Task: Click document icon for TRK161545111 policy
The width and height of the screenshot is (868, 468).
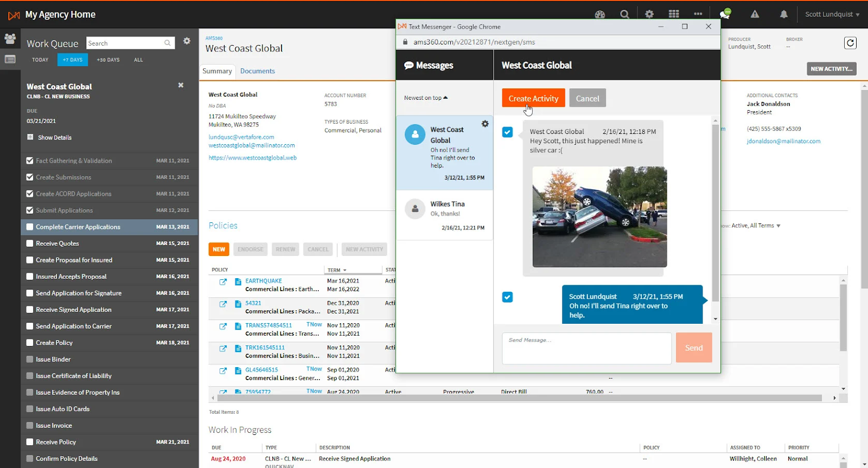Action: (238, 348)
